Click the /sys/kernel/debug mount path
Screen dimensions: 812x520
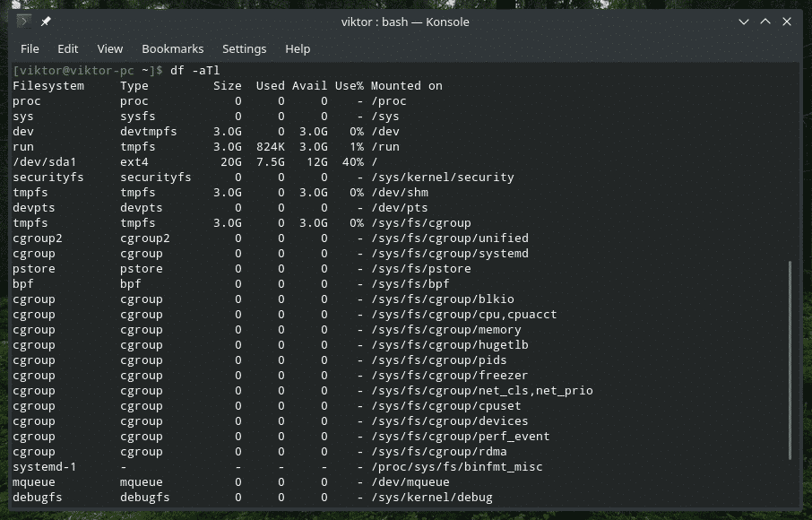[x=431, y=498]
